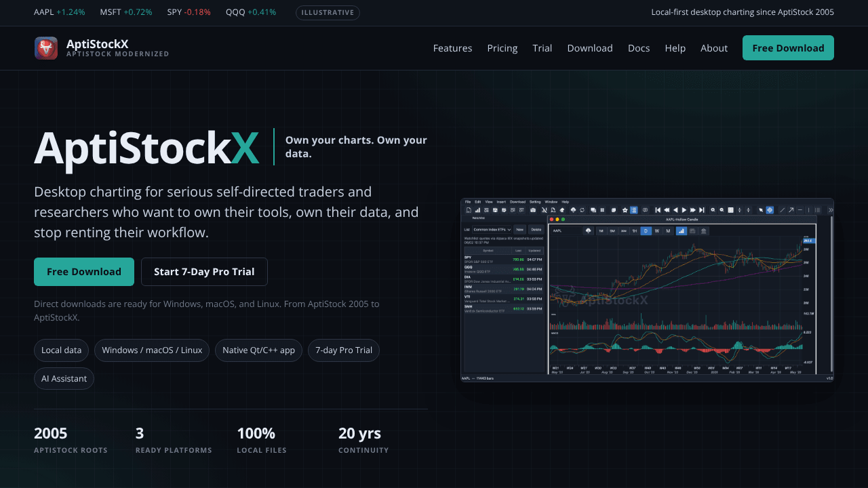
Task: Click the table view icon in chart header
Action: coord(692,231)
